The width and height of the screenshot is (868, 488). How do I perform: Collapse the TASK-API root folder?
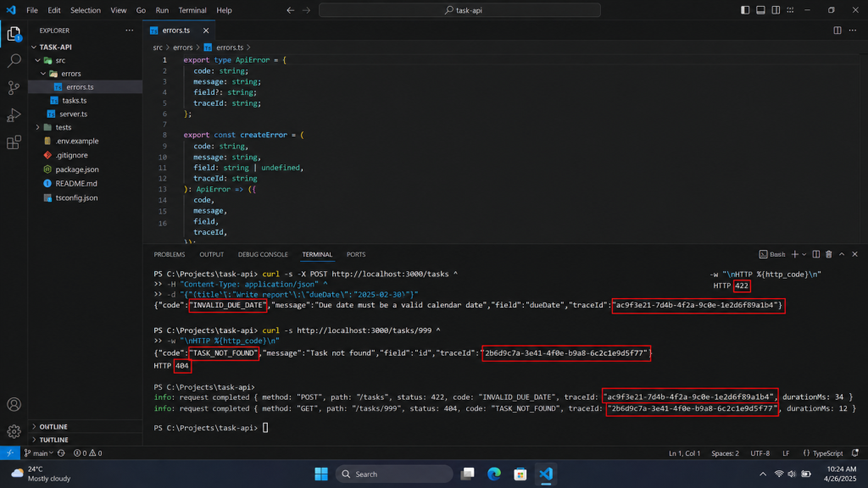click(x=34, y=47)
